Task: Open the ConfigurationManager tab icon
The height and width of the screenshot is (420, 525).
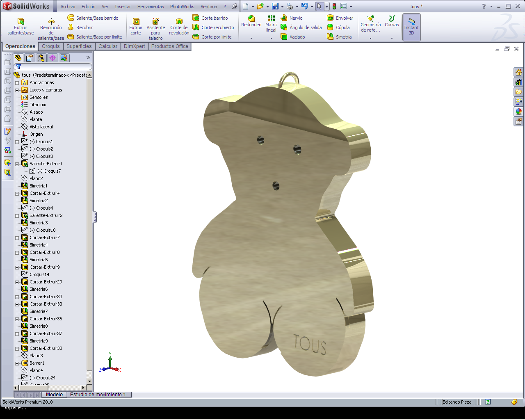Action: (41, 58)
